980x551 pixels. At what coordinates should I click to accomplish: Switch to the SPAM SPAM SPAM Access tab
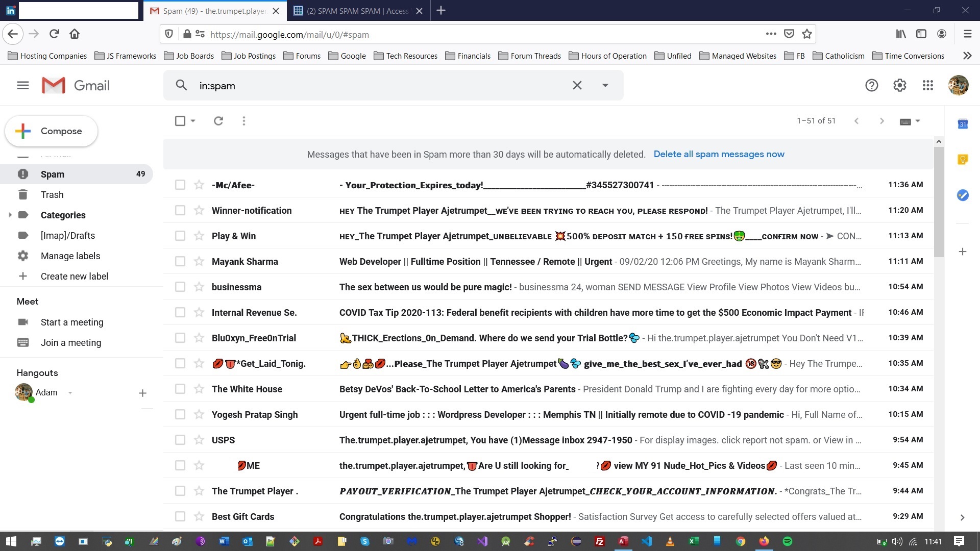pyautogui.click(x=358, y=11)
